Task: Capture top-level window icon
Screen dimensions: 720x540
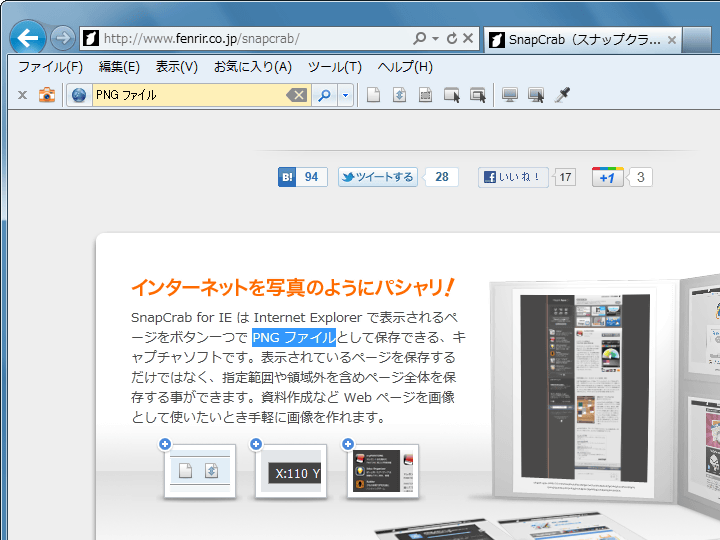Action: [x=478, y=95]
